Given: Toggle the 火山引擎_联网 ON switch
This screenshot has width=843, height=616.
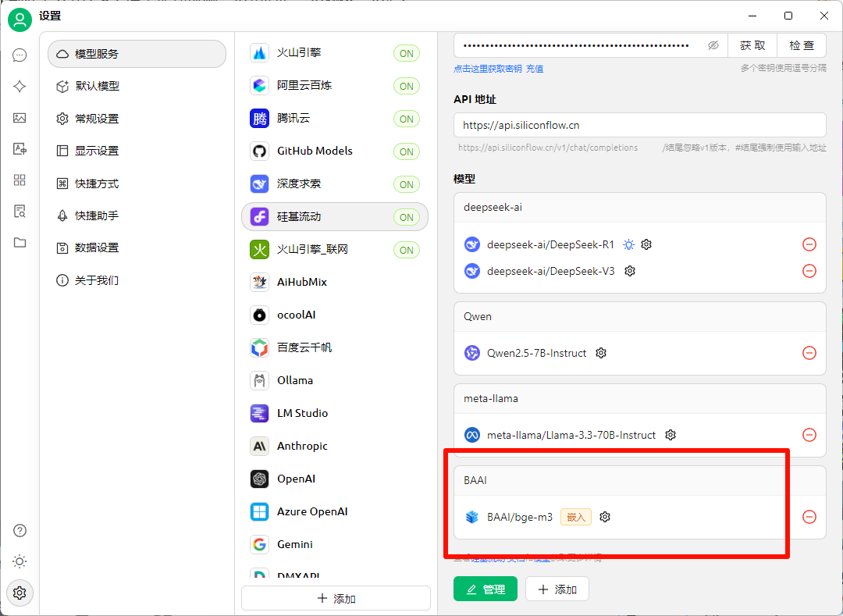Looking at the screenshot, I should click(x=407, y=250).
